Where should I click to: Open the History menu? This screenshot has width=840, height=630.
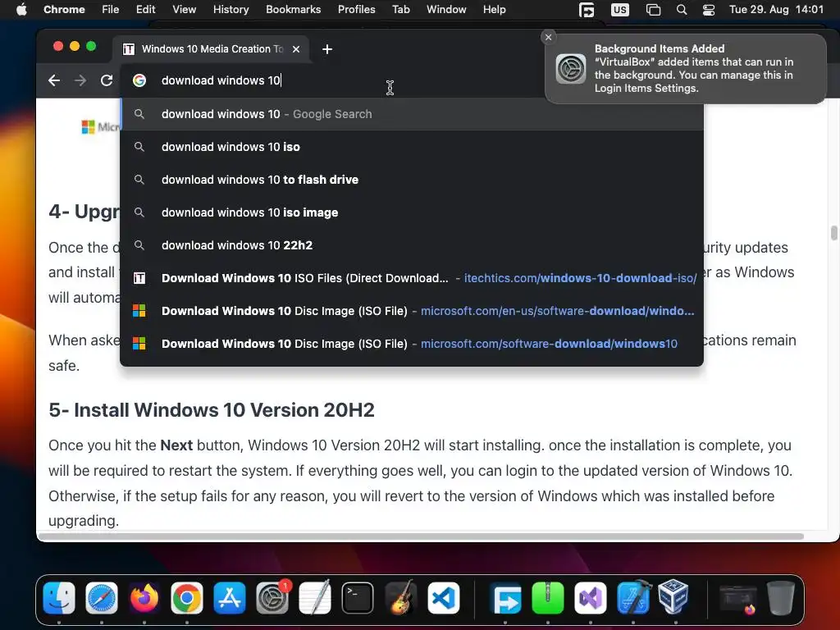(231, 10)
